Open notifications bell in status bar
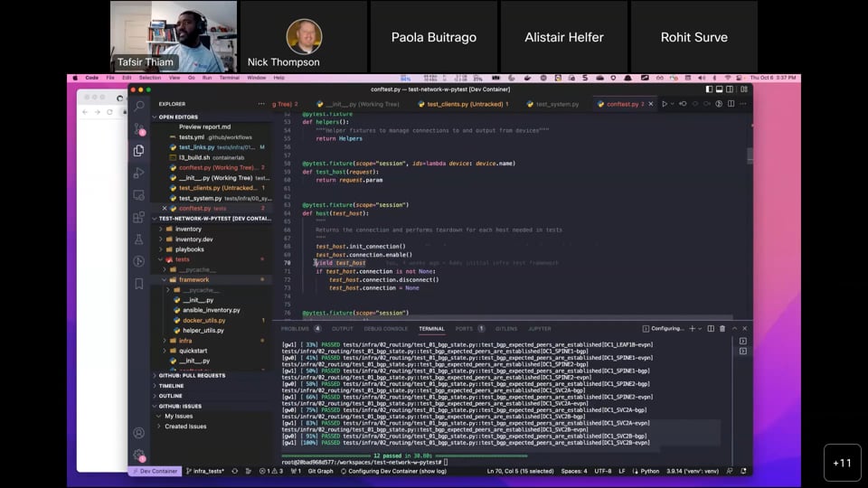The image size is (868, 488). coord(743,472)
